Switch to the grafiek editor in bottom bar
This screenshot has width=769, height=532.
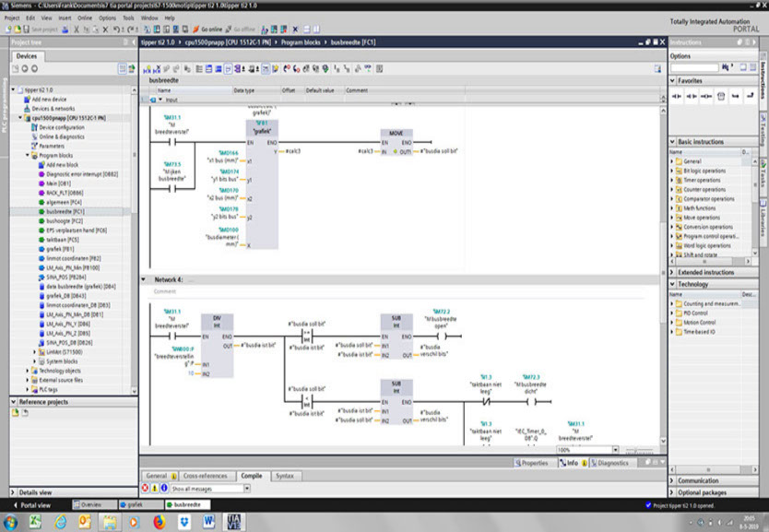141,504
